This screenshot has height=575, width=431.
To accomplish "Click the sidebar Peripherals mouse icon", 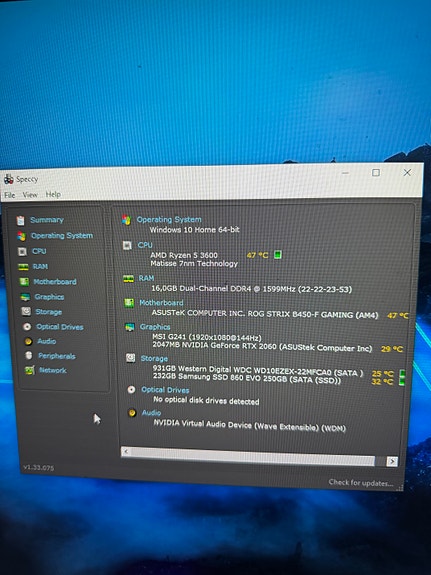I will point(29,355).
